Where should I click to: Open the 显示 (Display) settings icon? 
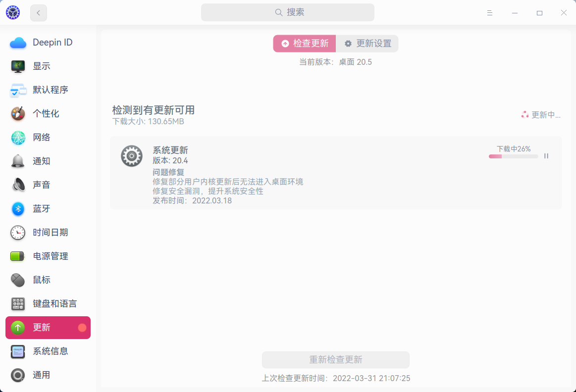click(18, 66)
